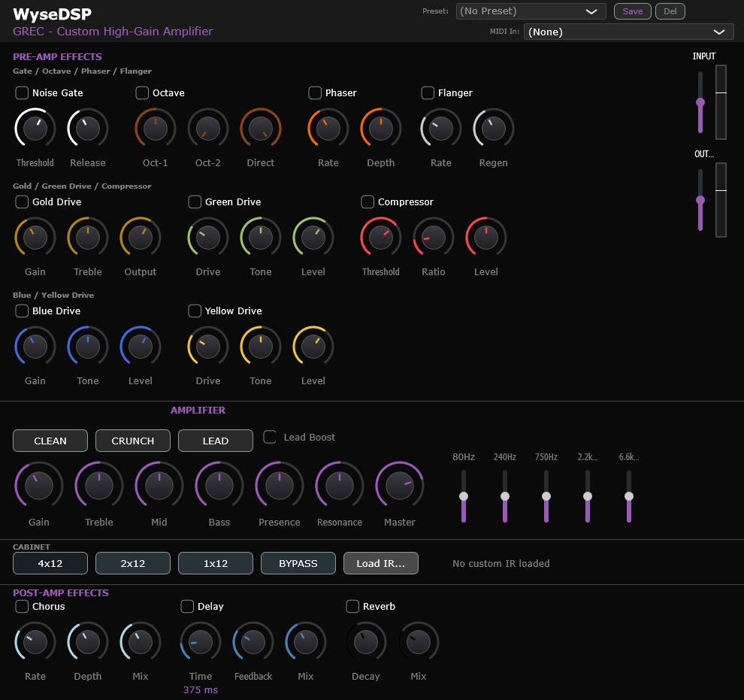Click the 2.2k EQ slider handle

tap(588, 496)
